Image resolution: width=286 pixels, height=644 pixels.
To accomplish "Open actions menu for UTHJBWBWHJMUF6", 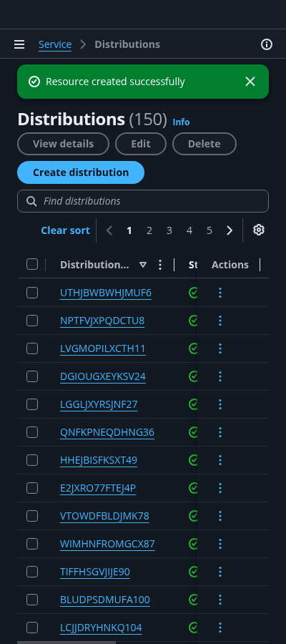I will point(220,293).
